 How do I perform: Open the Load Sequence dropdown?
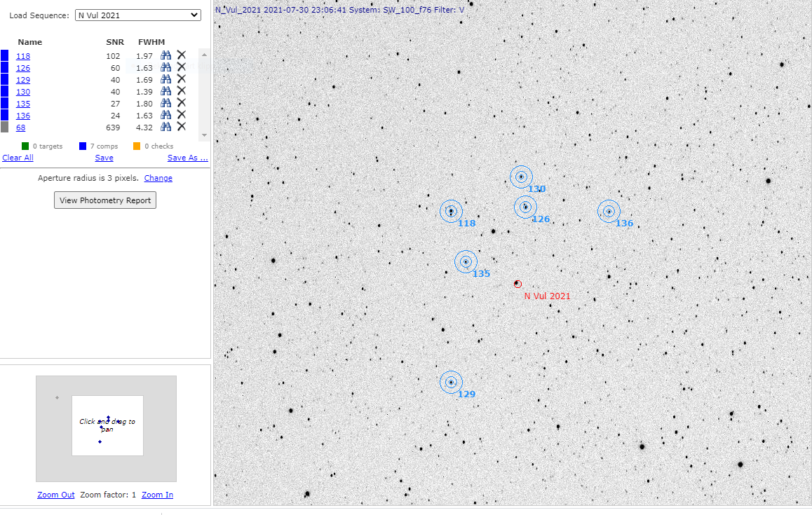pyautogui.click(x=137, y=15)
